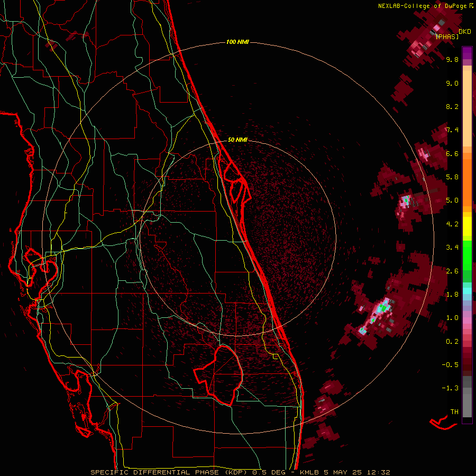Click the -0.5 value on color scale
476x476 pixels.
click(x=450, y=364)
